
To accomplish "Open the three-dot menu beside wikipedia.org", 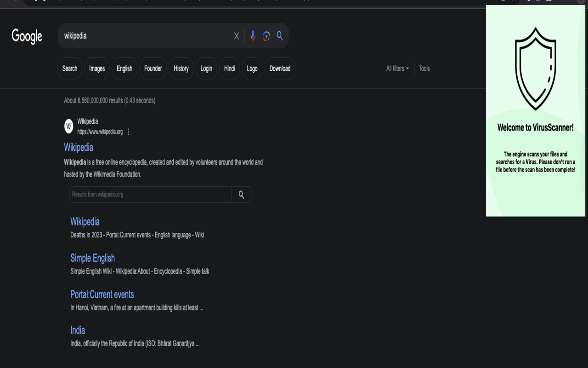I will coord(128,132).
